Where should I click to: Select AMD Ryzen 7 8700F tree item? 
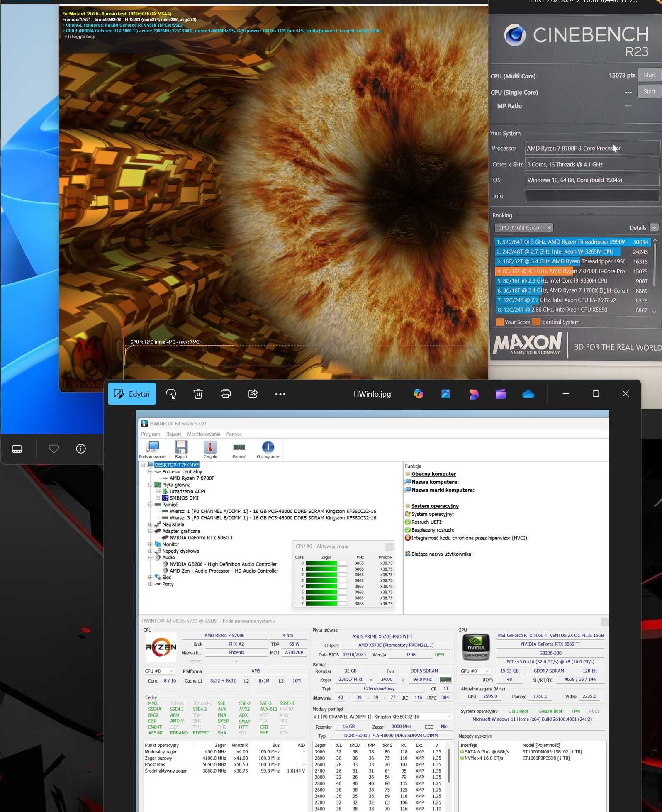(192, 478)
